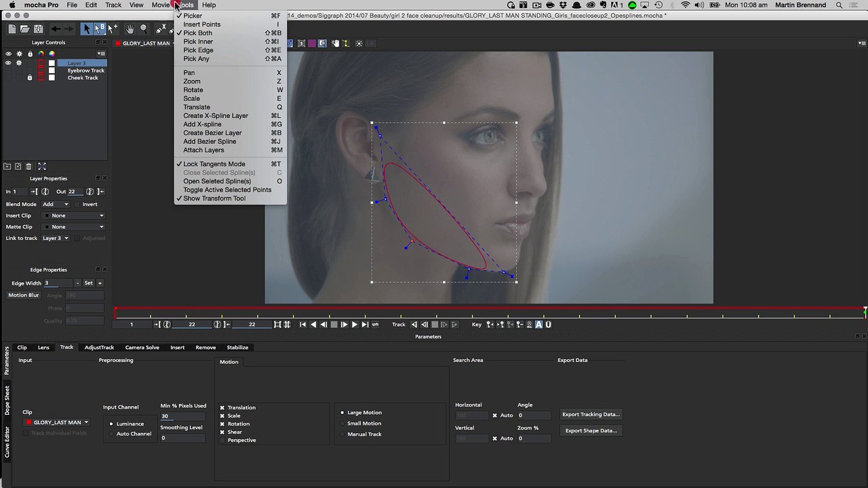Image resolution: width=868 pixels, height=488 pixels.
Task: Select the Manual Track radio button
Action: point(342,434)
